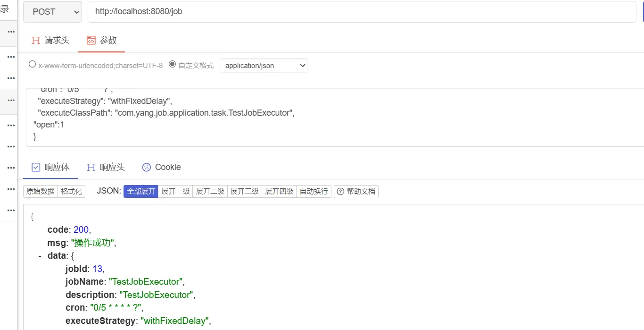This screenshot has height=330, width=644.
Task: Click the parameters code icon
Action: pos(91,41)
